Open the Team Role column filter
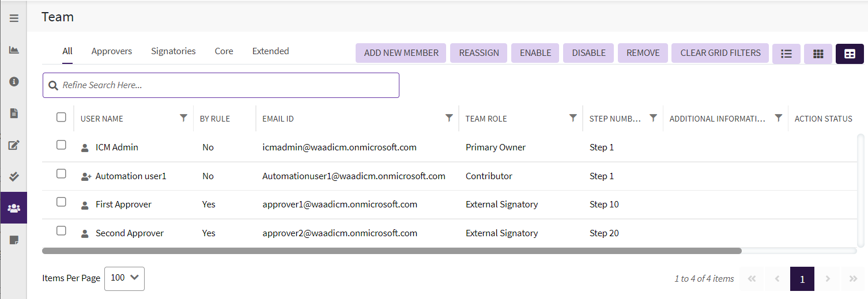Image resolution: width=868 pixels, height=299 pixels. (x=573, y=118)
